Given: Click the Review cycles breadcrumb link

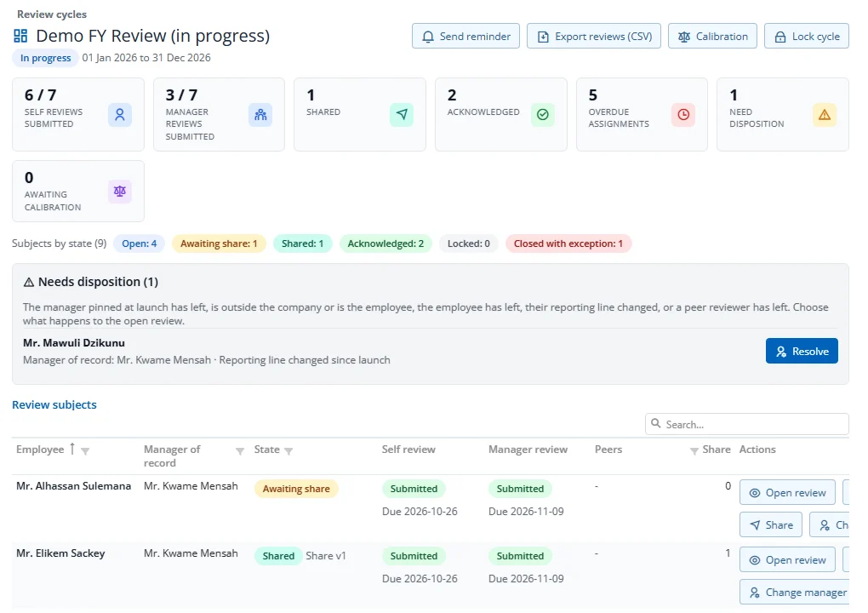Looking at the screenshot, I should (x=51, y=14).
